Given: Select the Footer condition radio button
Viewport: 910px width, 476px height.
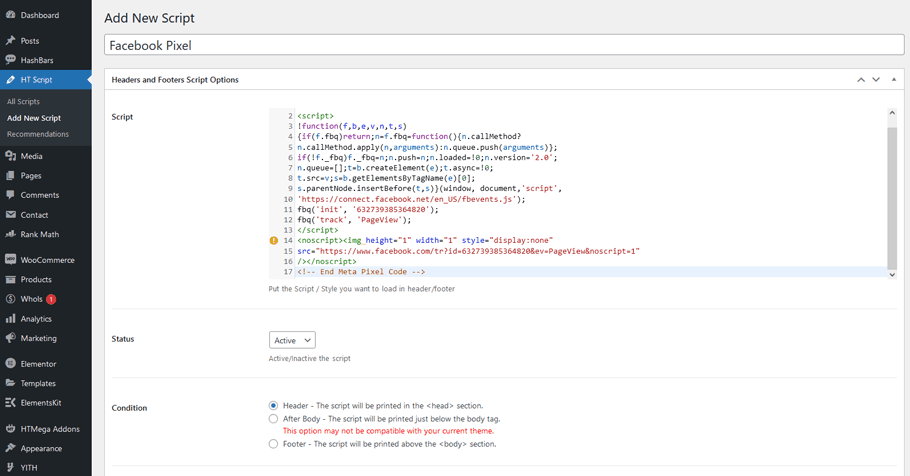Looking at the screenshot, I should (x=273, y=443).
